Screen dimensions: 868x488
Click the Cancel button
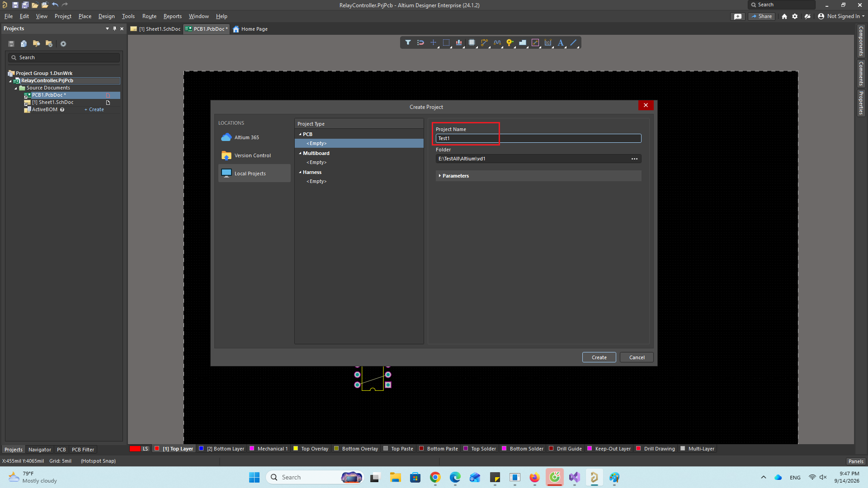pyautogui.click(x=637, y=357)
